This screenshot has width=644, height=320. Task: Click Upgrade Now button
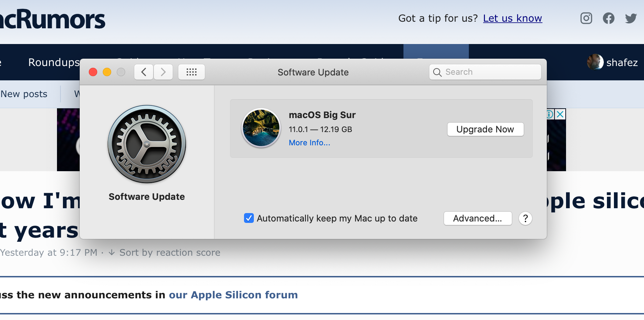click(485, 129)
